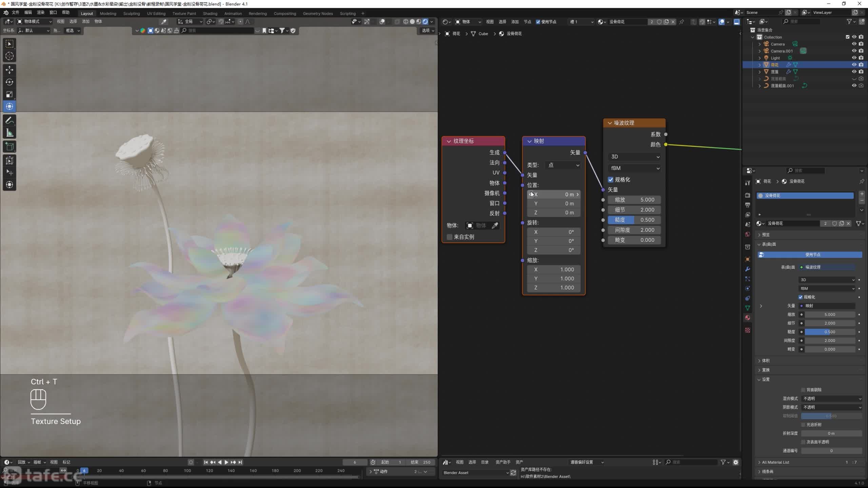Select the Move tool in viewport toolbar
The height and width of the screenshot is (488, 868).
(x=9, y=70)
